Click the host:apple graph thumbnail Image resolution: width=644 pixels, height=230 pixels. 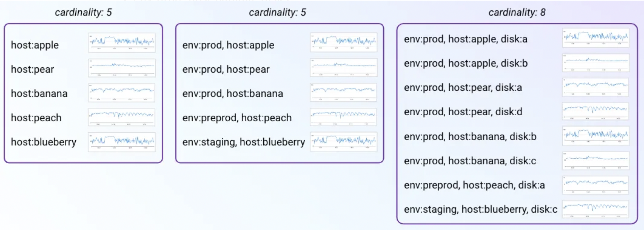coord(122,42)
